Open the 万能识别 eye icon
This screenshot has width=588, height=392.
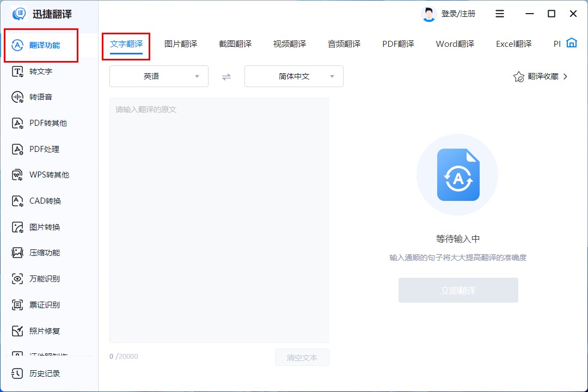click(x=18, y=279)
